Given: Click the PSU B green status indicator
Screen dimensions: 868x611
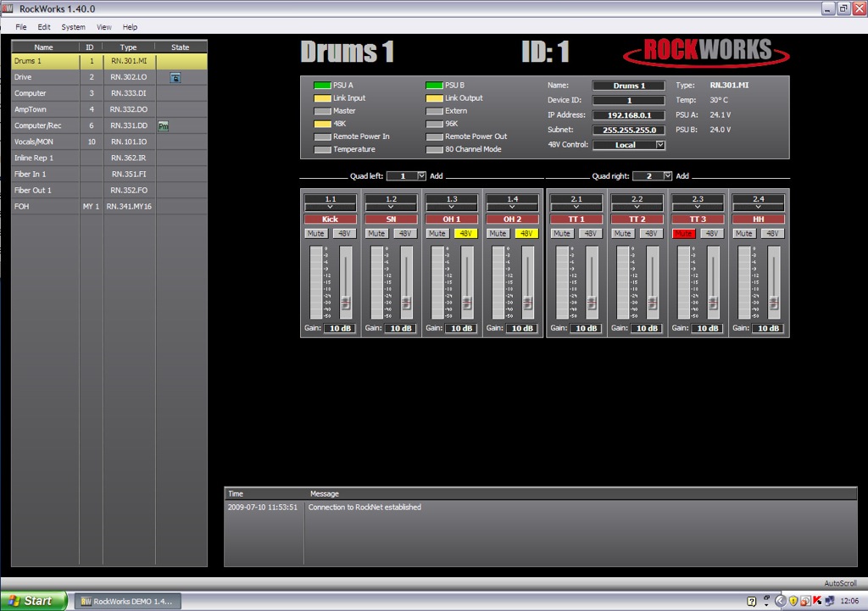Looking at the screenshot, I should pyautogui.click(x=434, y=86).
